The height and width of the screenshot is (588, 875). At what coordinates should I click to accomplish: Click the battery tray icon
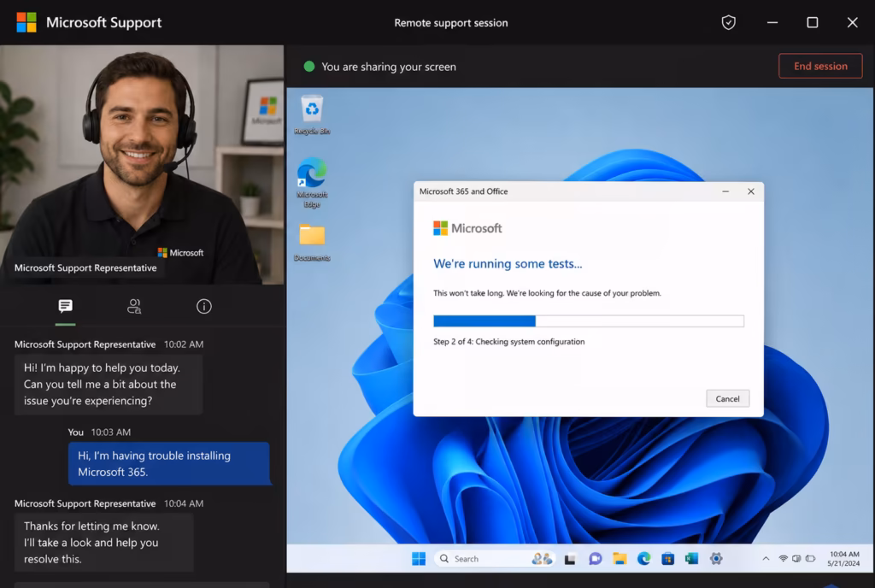point(810,558)
